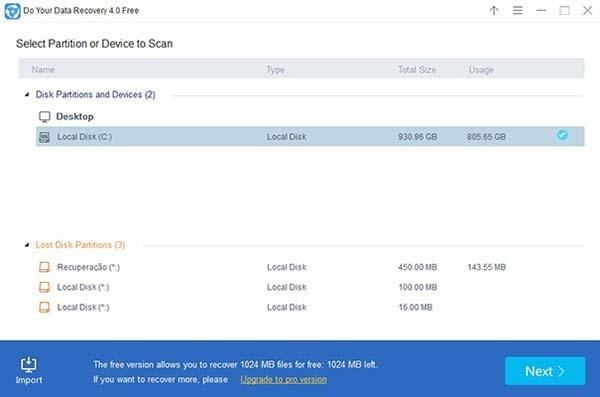Click the Do Your Data Recovery app logo
Screen dimensions: 600x397
click(12, 11)
